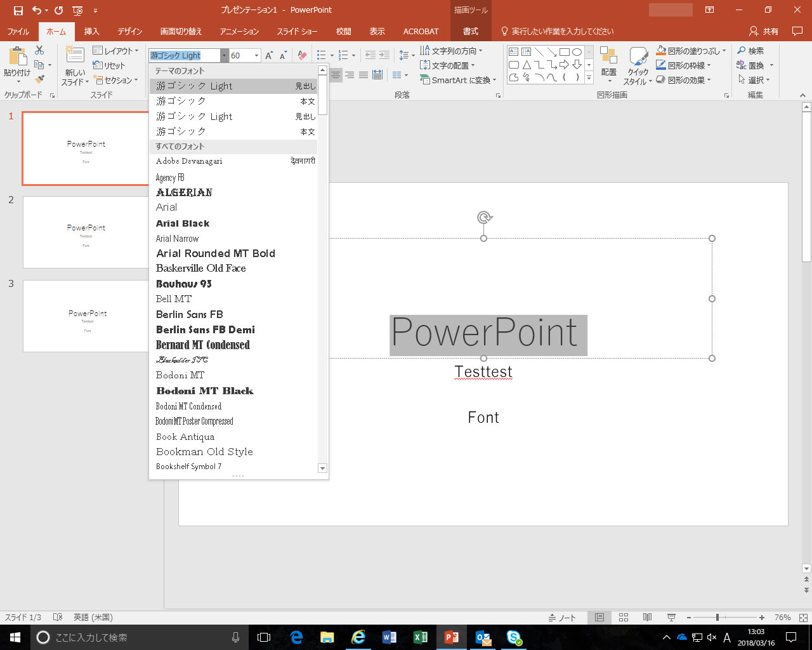This screenshot has height=650, width=812.
Task: Click Increase Indent Level icon
Action: click(384, 55)
